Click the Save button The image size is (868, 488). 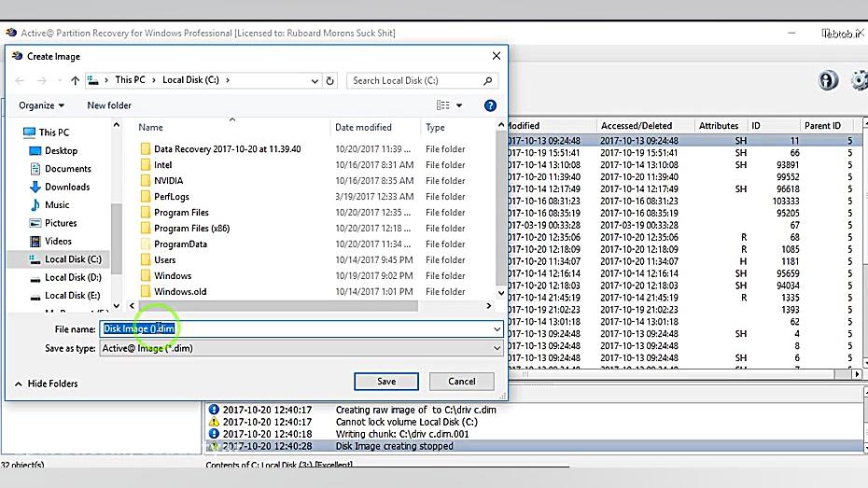tap(386, 382)
